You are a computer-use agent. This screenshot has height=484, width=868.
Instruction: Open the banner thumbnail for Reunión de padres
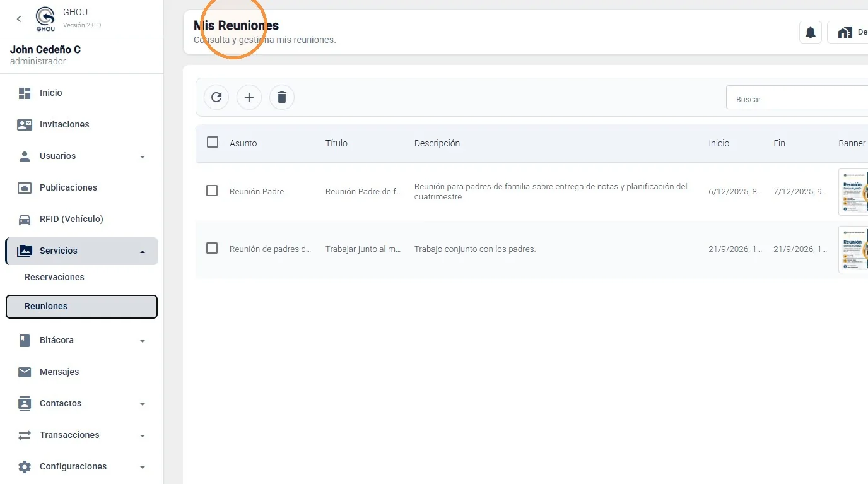point(853,249)
